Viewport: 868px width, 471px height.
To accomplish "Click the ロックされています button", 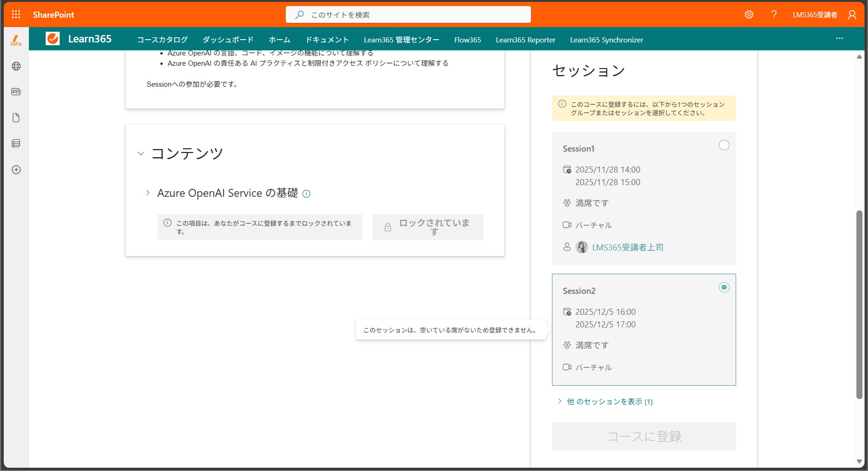I will pos(427,227).
